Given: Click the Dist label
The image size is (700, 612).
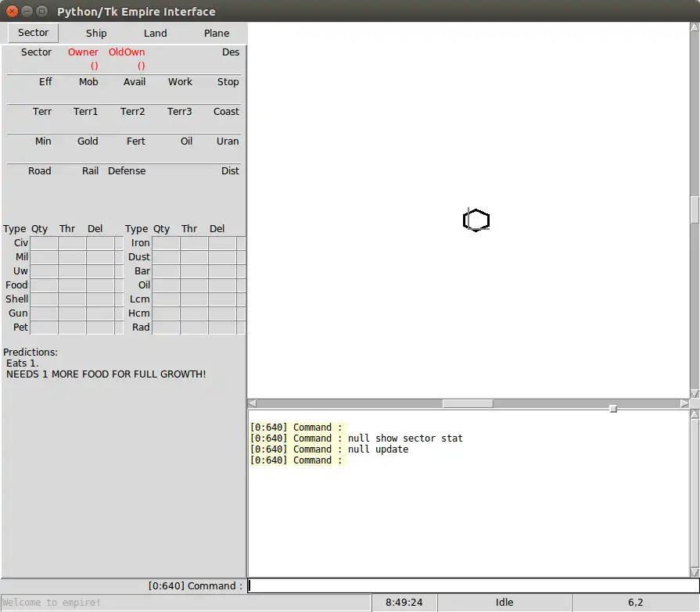Looking at the screenshot, I should [231, 171].
